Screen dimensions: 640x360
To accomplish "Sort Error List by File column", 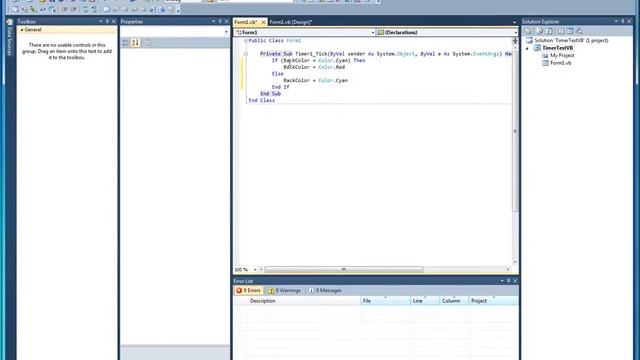I will (x=386, y=301).
